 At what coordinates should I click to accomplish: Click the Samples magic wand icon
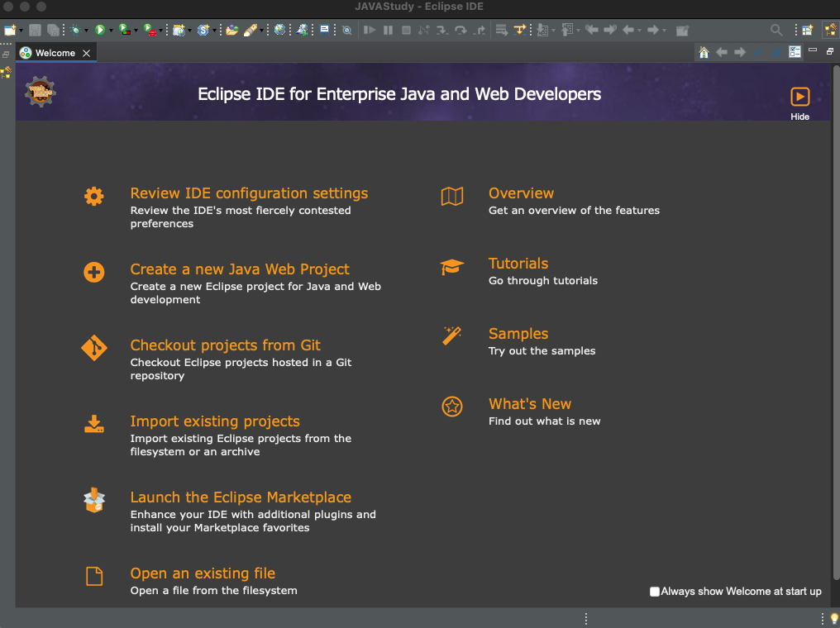pyautogui.click(x=452, y=336)
